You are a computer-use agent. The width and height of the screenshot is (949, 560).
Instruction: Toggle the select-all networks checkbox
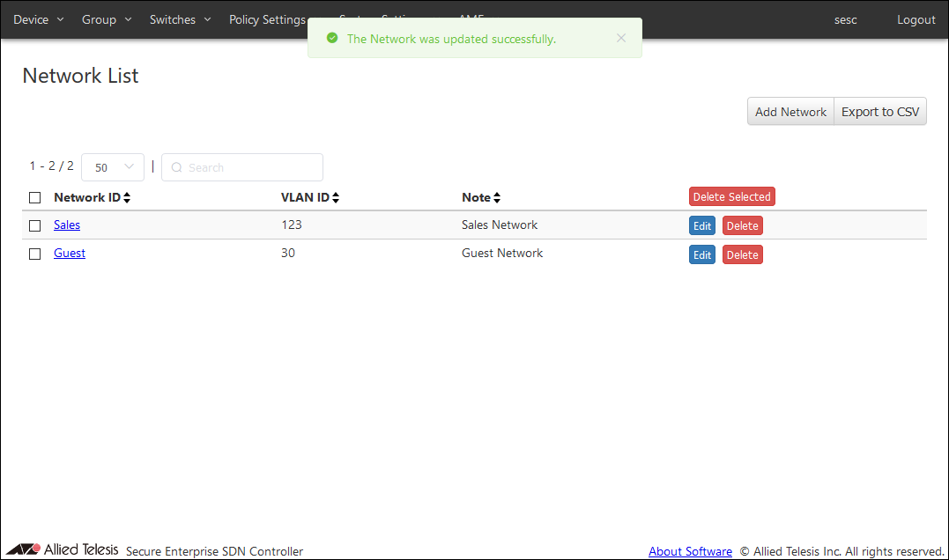pyautogui.click(x=35, y=198)
